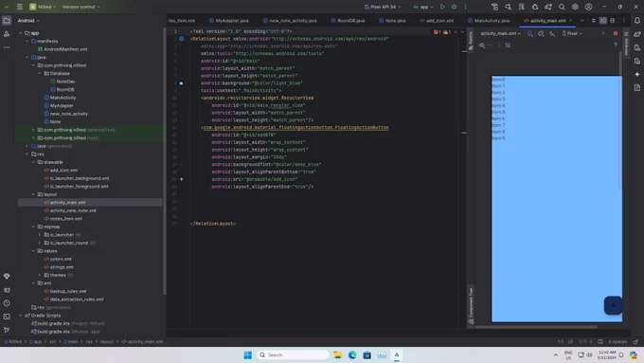Switch editor to Split view mode
This screenshot has width=644, height=363.
[x=602, y=21]
